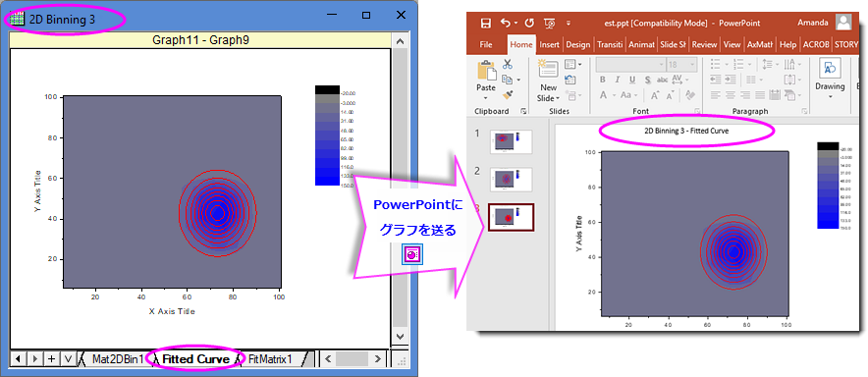The width and height of the screenshot is (868, 377).
Task: Open line spacing options
Action: (x=770, y=64)
